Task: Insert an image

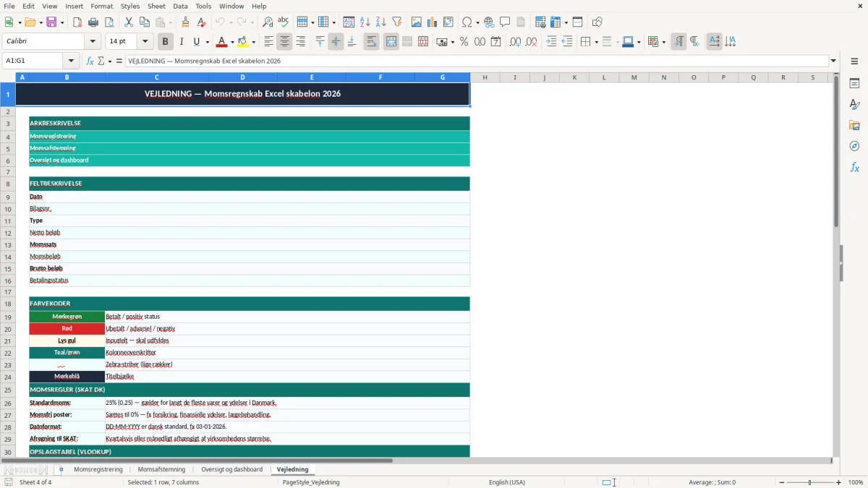Action: click(x=417, y=22)
